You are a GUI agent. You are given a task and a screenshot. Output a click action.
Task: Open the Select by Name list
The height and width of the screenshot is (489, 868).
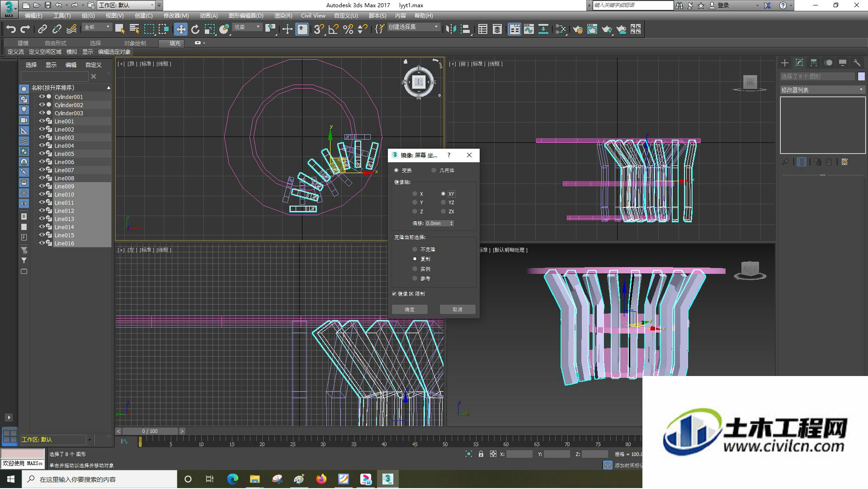pyautogui.click(x=134, y=29)
